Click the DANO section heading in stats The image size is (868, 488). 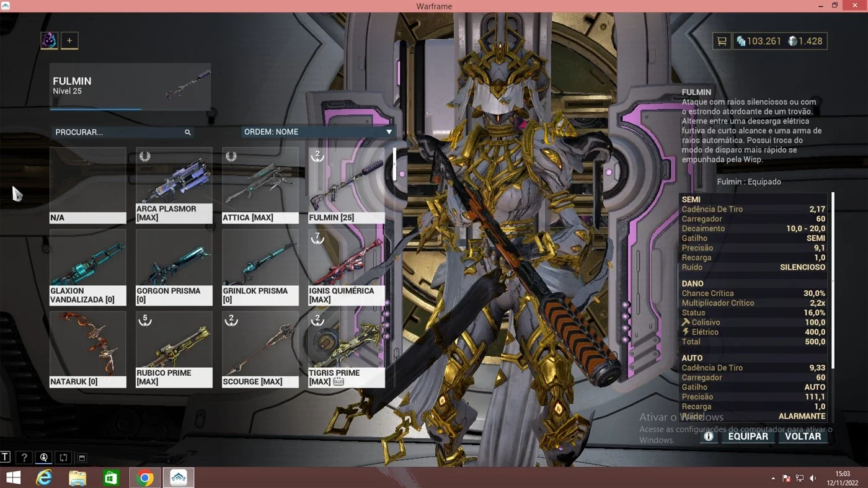coord(693,283)
